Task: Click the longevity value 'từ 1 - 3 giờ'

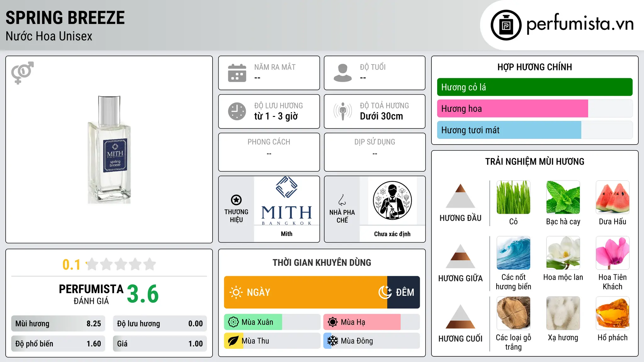Action: click(276, 116)
